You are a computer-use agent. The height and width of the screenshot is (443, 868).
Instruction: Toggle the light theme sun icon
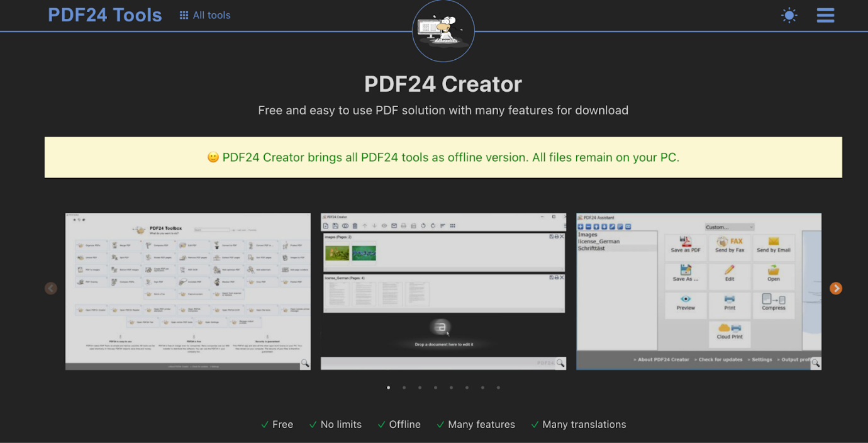coord(789,14)
